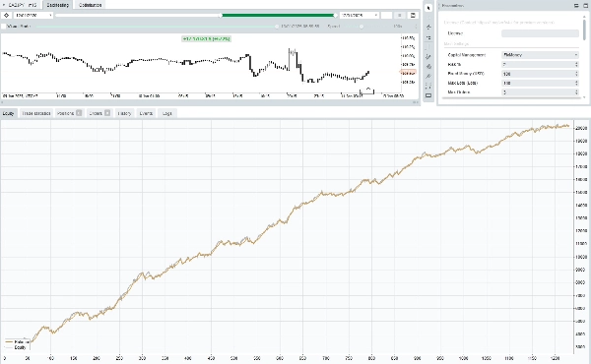This screenshot has height=364, width=591.
Task: Switch to the Backtesting tab
Action: point(58,5)
